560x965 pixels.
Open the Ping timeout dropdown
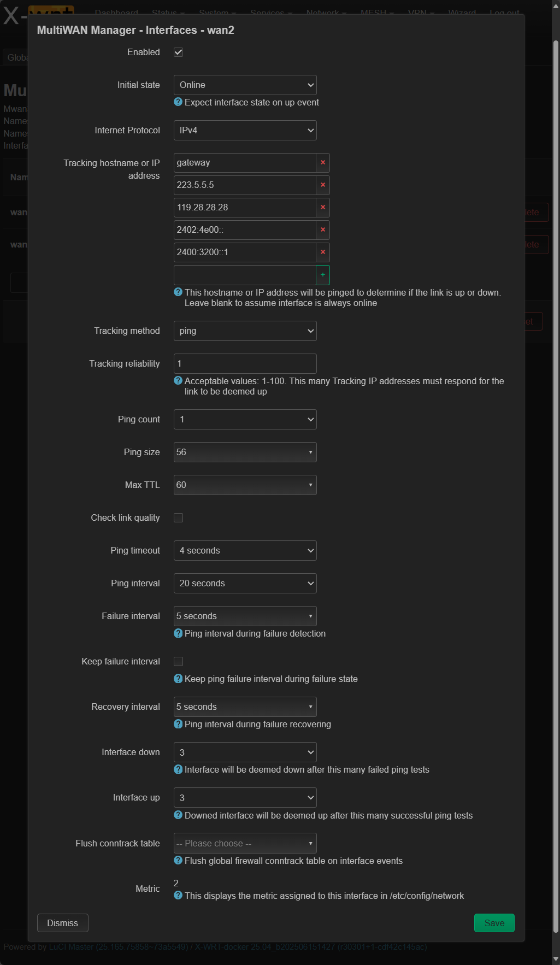pos(245,551)
